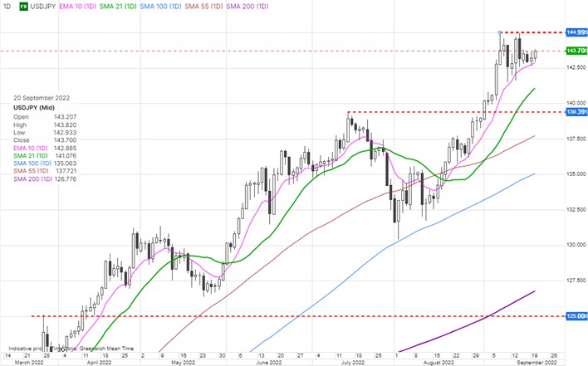588x366 pixels.
Task: Click the 144.995 price level label
Action: (x=576, y=32)
